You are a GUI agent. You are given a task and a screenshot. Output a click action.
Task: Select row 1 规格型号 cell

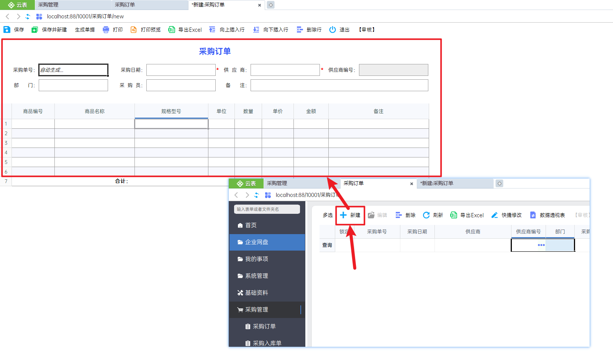[x=171, y=124]
